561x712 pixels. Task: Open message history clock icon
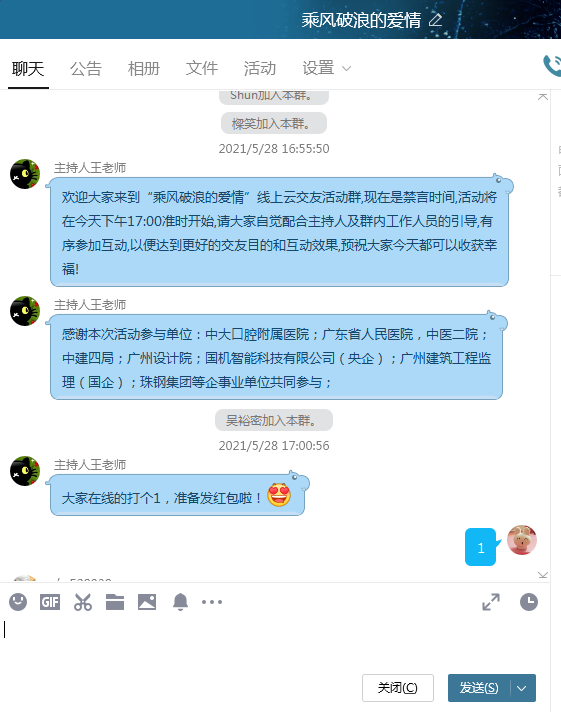[529, 602]
